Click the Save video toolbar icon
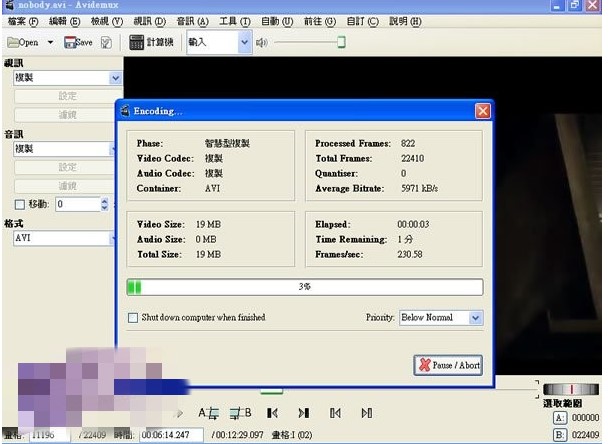The width and height of the screenshot is (609, 444). pyautogui.click(x=78, y=43)
